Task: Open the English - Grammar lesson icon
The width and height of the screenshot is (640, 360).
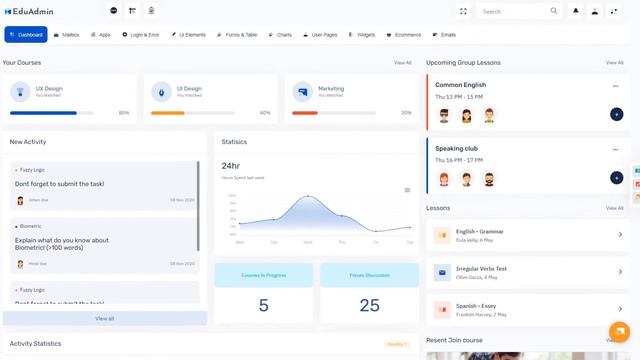Action: 442,235
